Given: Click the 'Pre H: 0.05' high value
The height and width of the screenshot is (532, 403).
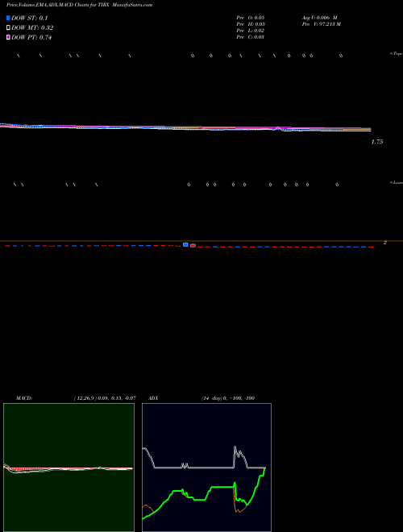Looking at the screenshot, I should (251, 24).
